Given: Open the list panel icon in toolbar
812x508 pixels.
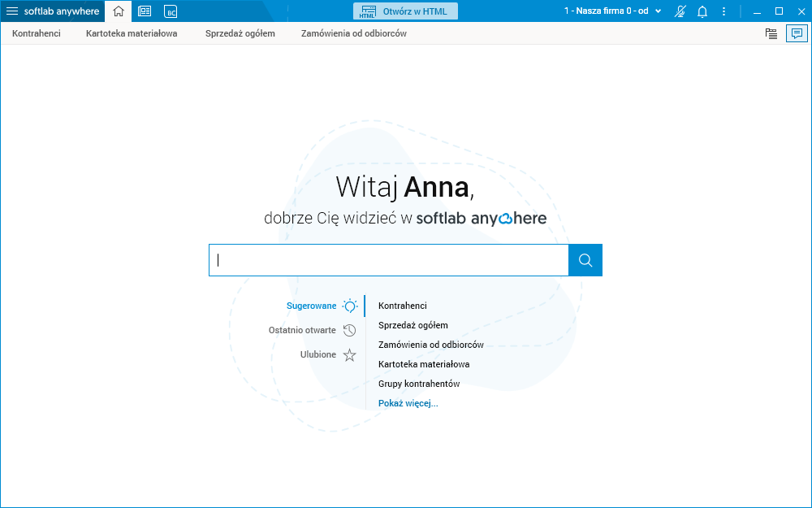Looking at the screenshot, I should point(771,33).
